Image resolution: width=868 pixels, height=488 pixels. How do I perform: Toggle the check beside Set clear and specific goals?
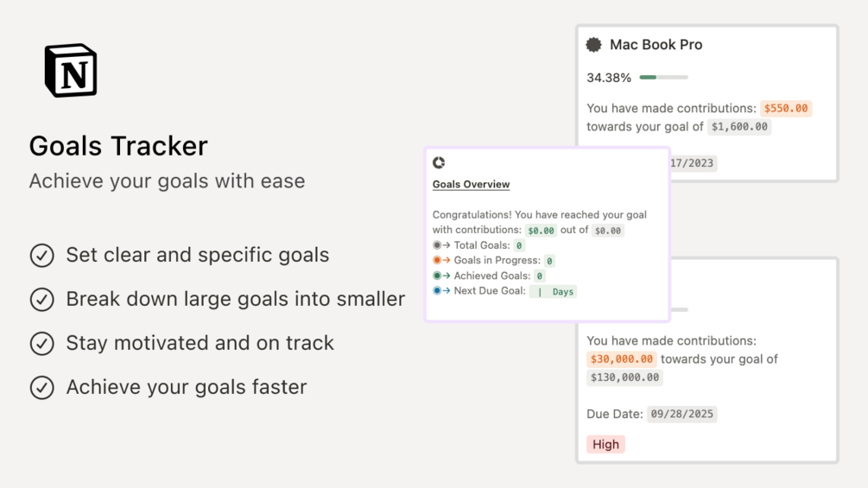[41, 256]
